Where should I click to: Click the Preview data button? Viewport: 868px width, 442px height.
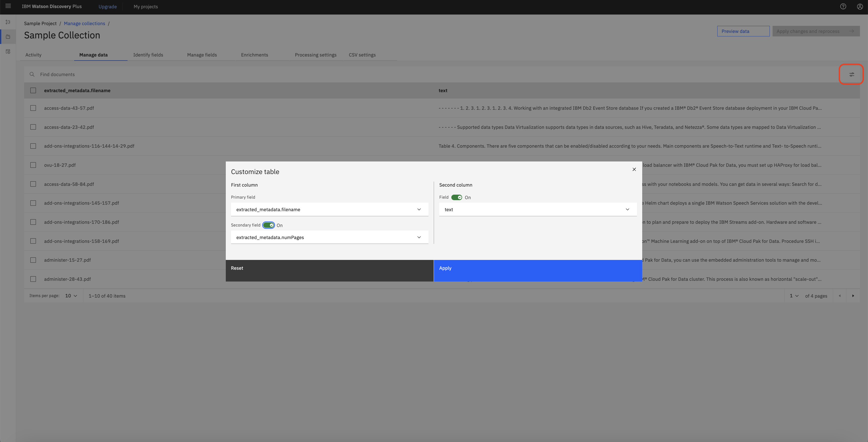(743, 31)
